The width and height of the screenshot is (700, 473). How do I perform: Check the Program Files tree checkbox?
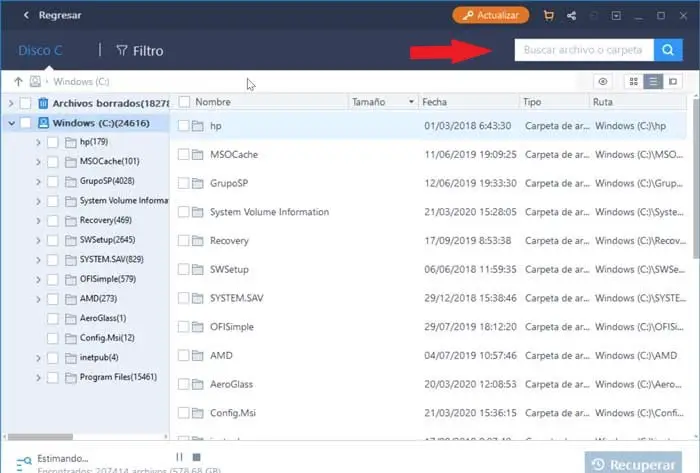pyautogui.click(x=53, y=378)
